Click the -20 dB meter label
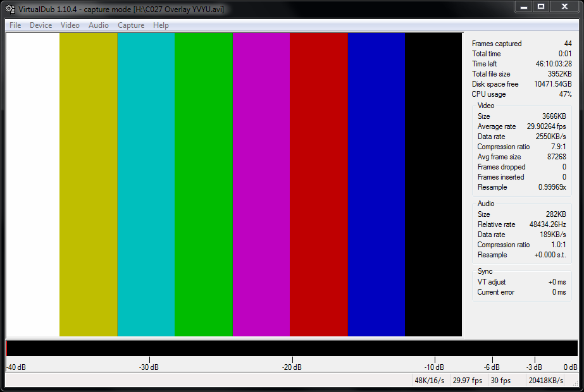 pyautogui.click(x=292, y=367)
